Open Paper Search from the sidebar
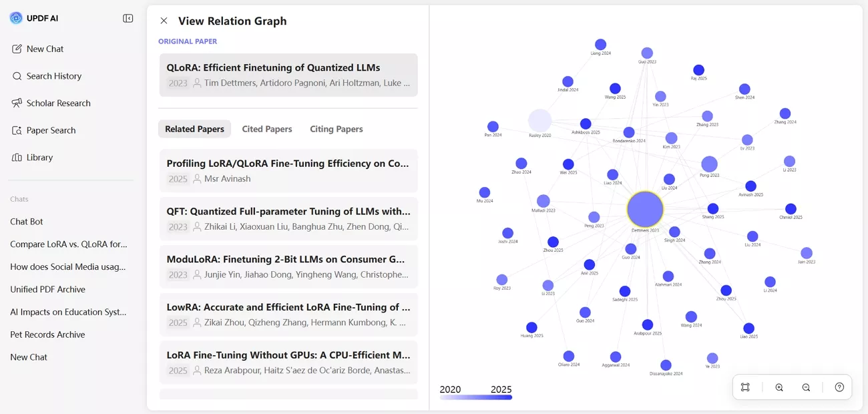 click(51, 130)
